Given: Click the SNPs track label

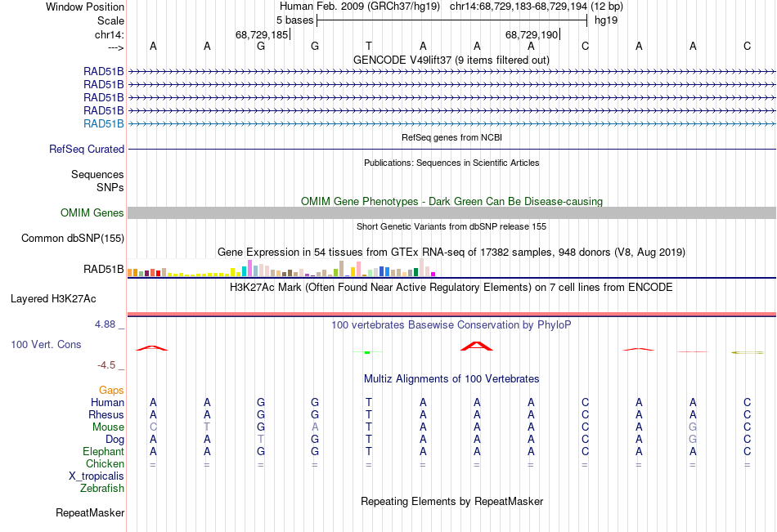Looking at the screenshot, I should coord(110,187).
